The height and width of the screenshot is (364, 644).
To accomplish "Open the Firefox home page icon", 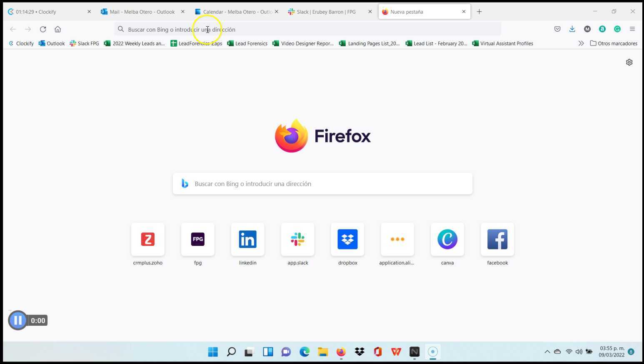I will [x=58, y=29].
